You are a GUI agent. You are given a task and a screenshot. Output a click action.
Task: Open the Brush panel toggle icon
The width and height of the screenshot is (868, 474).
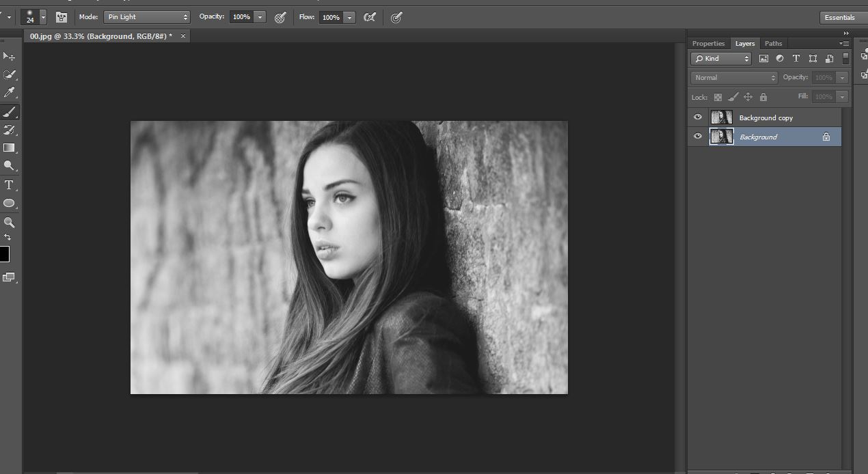(62, 17)
